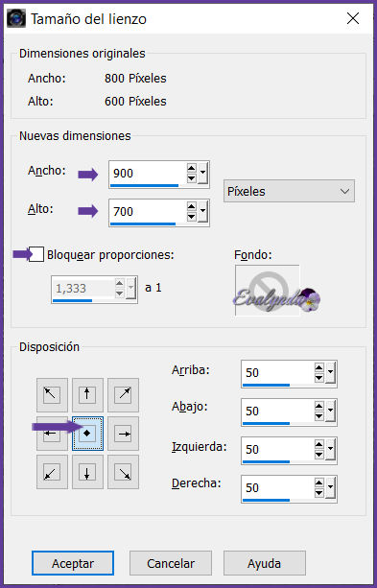Open the Píxeles units dropdown

click(x=289, y=191)
